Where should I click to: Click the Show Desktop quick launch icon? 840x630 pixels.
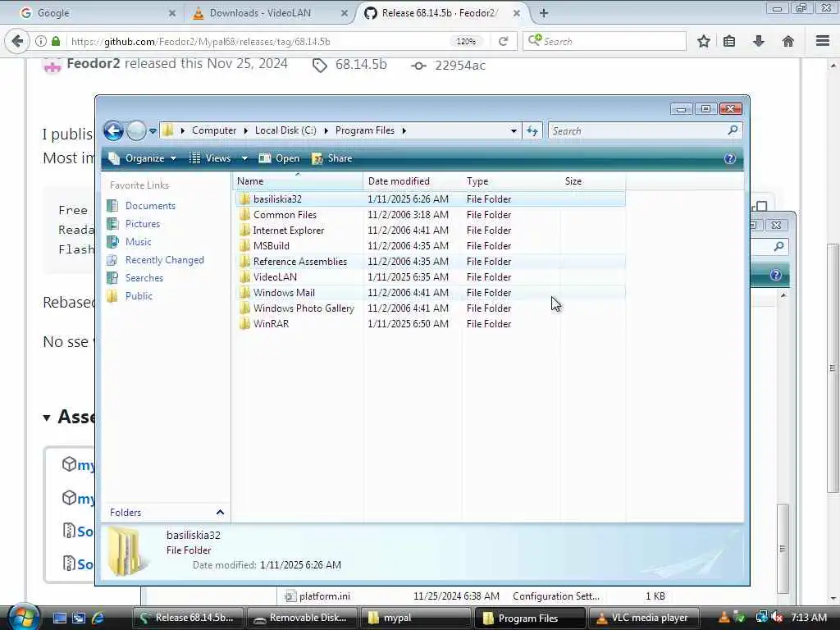coord(59,618)
